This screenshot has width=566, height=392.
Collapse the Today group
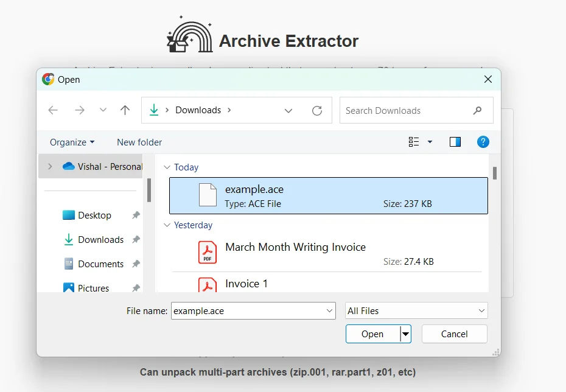pos(167,167)
